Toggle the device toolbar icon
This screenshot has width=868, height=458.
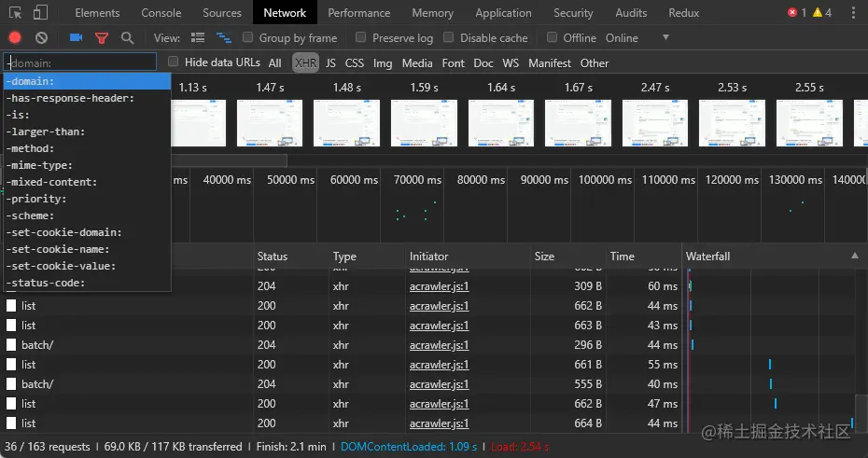point(40,13)
